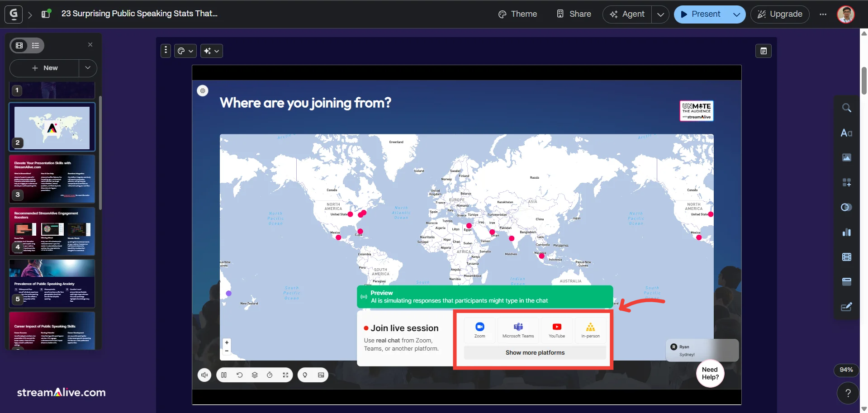Viewport: 868px width, 413px height.
Task: Click the 94% zoom level indicator
Action: click(846, 370)
